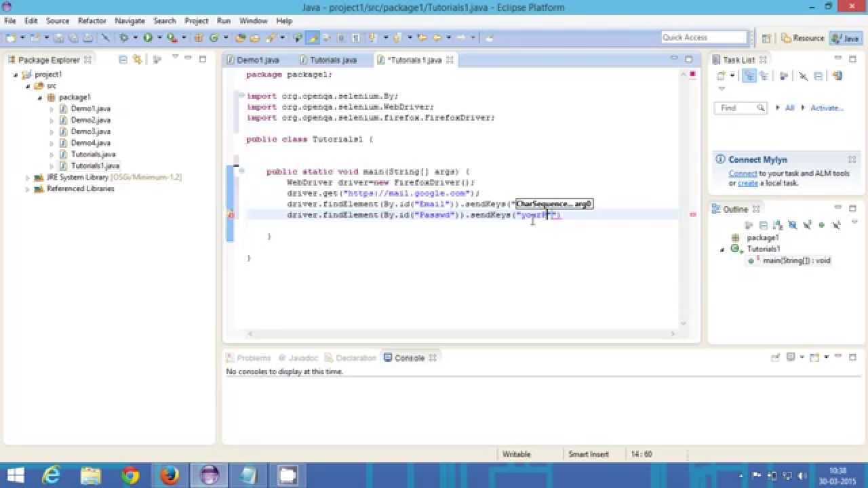
Task: Click the Run External Tools toolbar icon
Action: click(x=172, y=38)
